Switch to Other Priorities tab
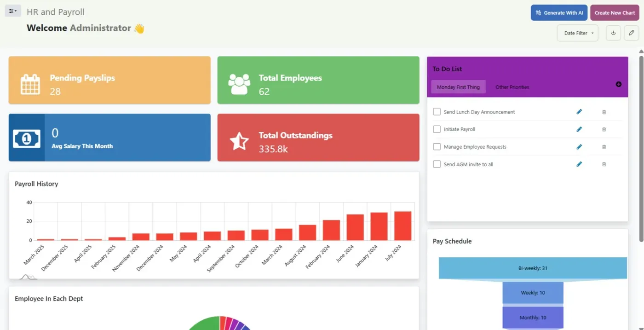 pos(512,87)
